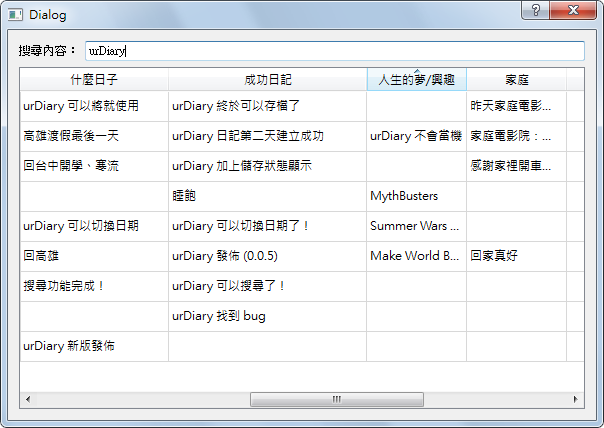Image resolution: width=604 pixels, height=428 pixels.
Task: Select cell 'MythBusters'
Action: (x=417, y=196)
